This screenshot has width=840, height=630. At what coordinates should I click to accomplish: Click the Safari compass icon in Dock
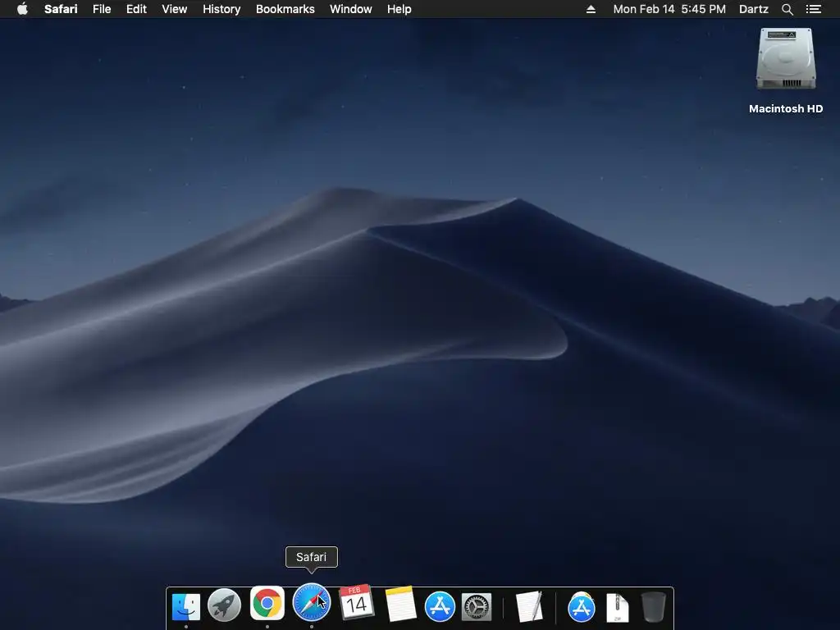[311, 603]
